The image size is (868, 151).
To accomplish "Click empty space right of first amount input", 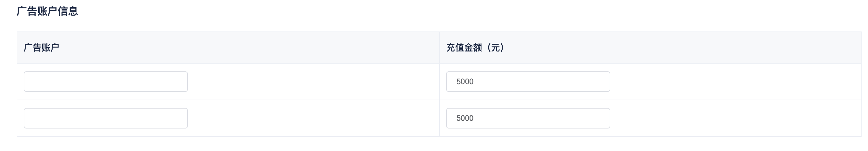I will 735,81.
